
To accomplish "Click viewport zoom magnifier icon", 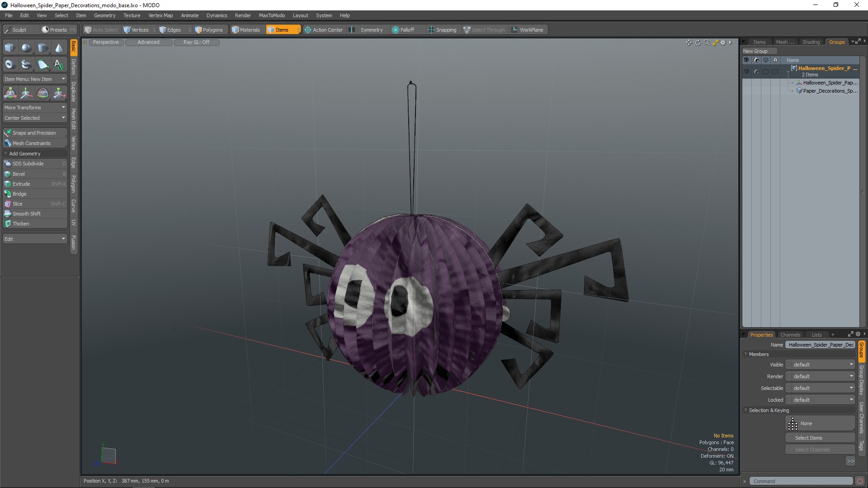I will point(707,42).
